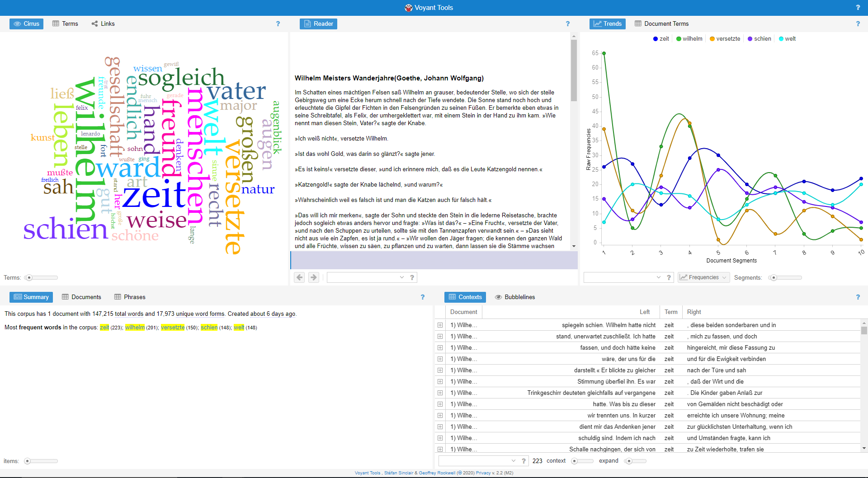Click the Reader next arrow icon
Image resolution: width=868 pixels, height=478 pixels.
(314, 277)
